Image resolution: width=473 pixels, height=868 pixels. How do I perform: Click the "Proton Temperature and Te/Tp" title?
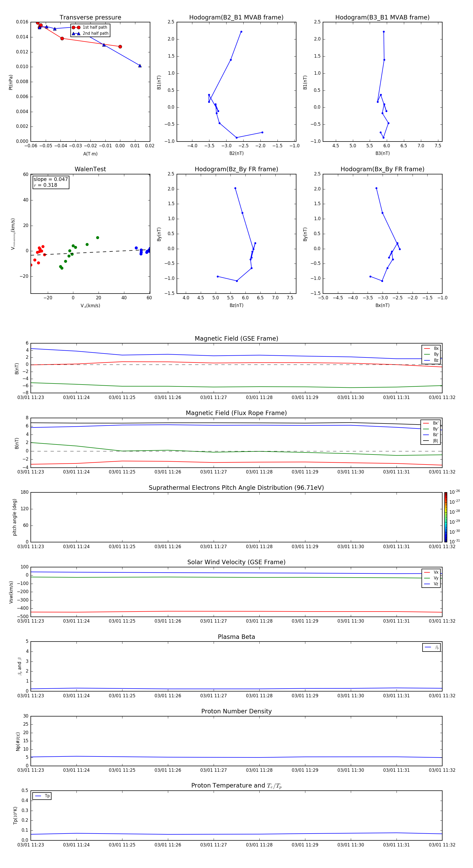tap(236, 786)
